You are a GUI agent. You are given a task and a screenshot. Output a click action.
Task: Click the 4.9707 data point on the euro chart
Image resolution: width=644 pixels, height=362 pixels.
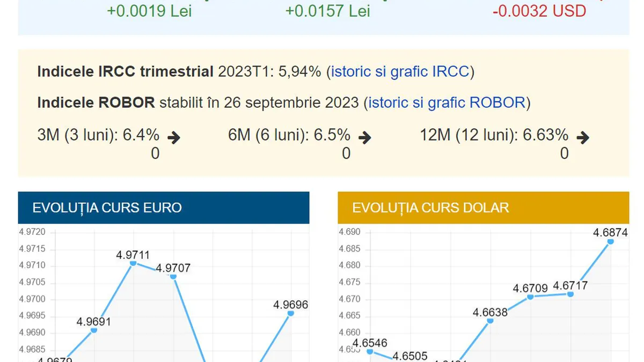[173, 276]
